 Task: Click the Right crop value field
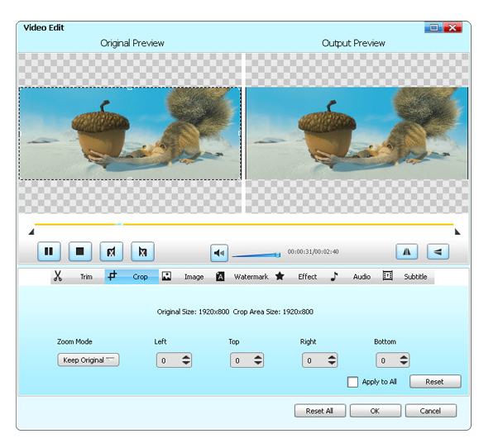click(x=314, y=360)
